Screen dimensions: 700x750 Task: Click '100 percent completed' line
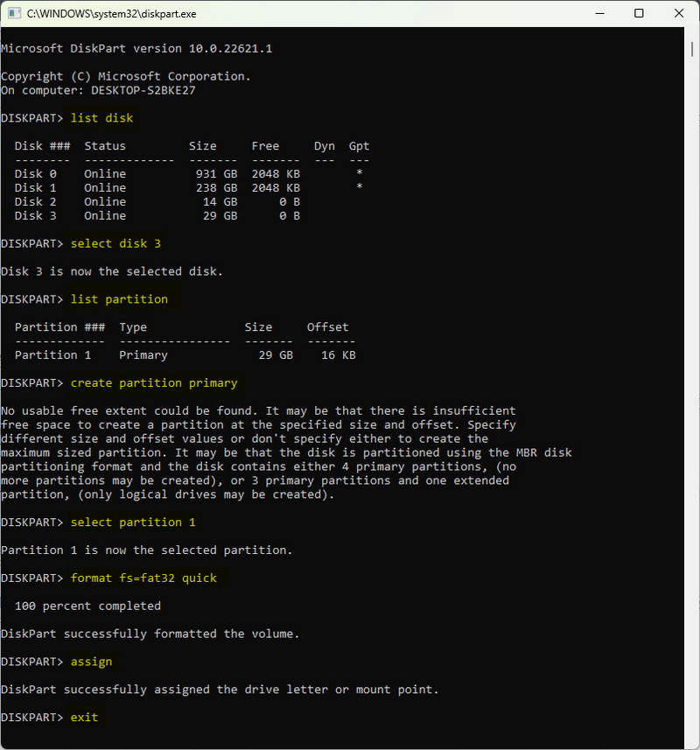[x=88, y=606]
